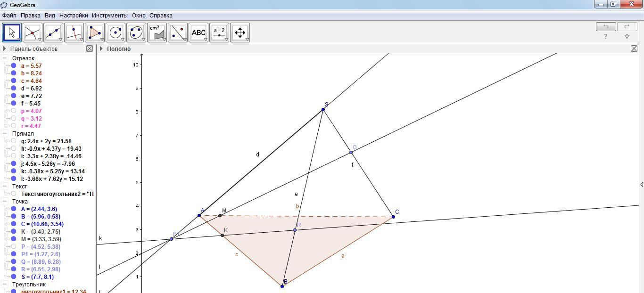
Task: Click point Q on the canvas
Action: [351, 153]
